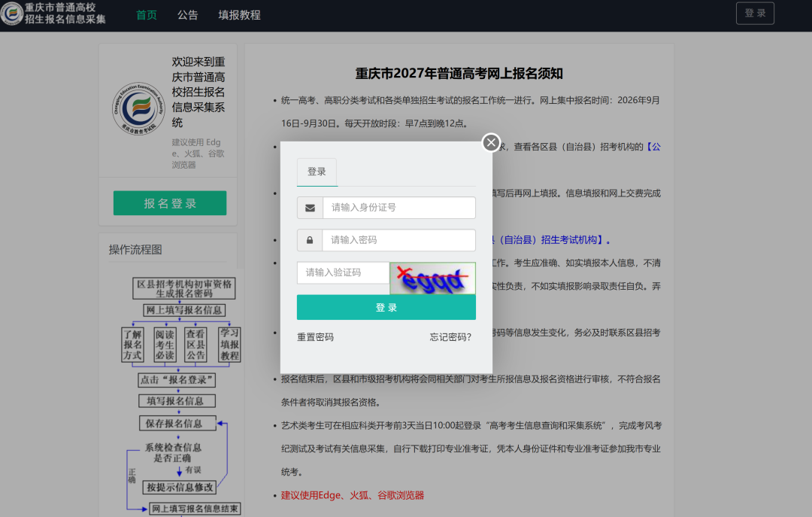Click the flowchart box 了解报名方式
Image resolution: width=812 pixels, height=517 pixels.
coord(132,345)
